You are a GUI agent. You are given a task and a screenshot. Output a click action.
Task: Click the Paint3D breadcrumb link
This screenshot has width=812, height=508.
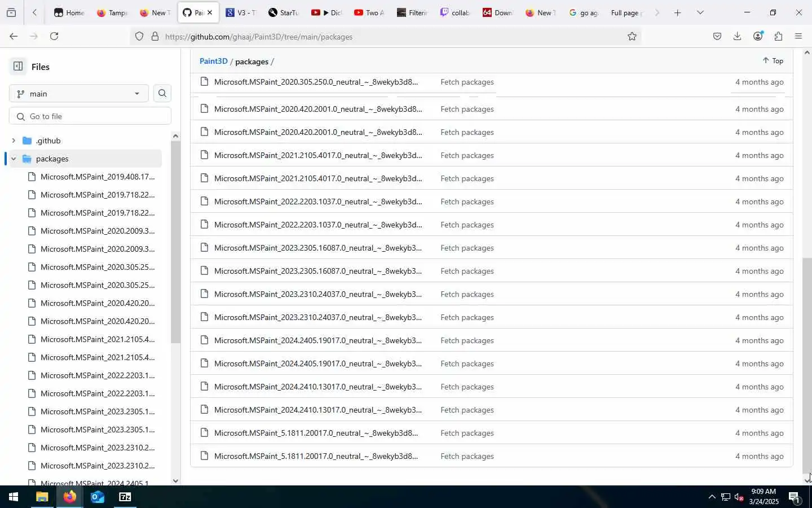213,61
